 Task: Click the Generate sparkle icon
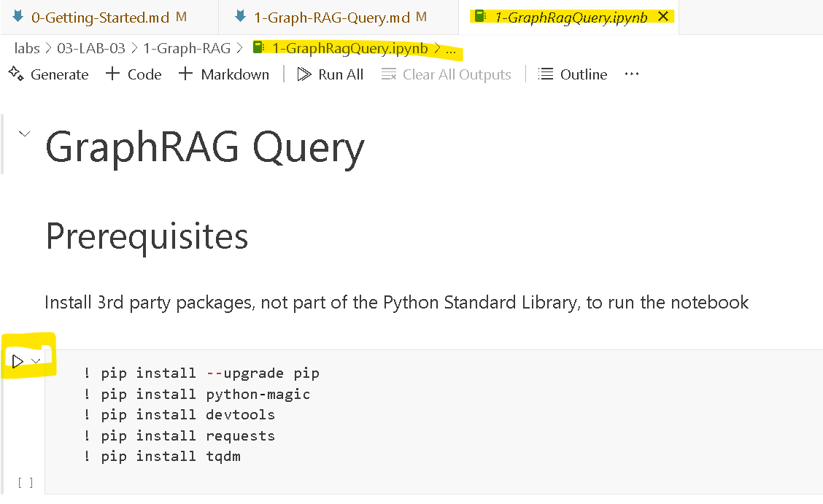(16, 74)
